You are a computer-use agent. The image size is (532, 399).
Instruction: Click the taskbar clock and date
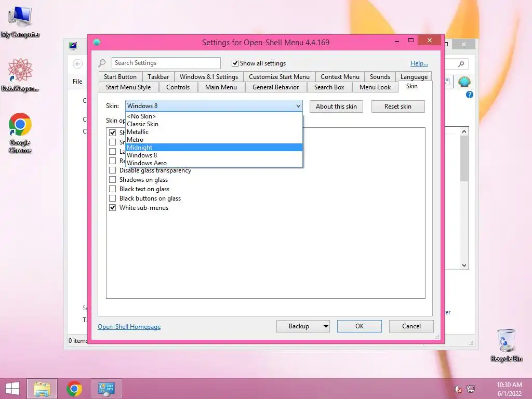tap(509, 389)
